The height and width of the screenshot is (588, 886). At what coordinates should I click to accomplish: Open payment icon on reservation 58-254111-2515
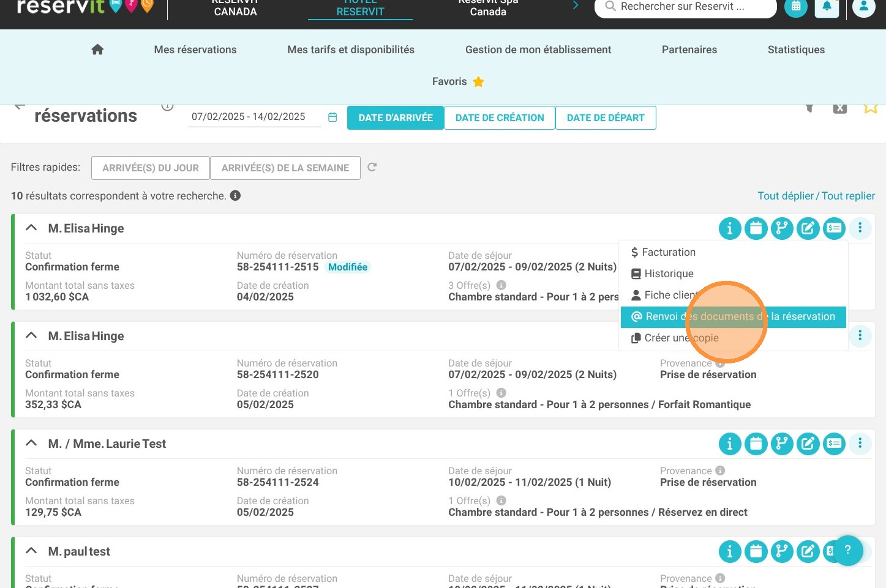coord(834,228)
